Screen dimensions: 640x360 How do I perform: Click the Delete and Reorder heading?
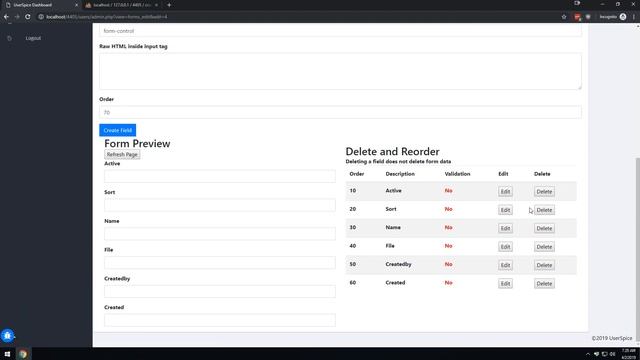pyautogui.click(x=392, y=151)
